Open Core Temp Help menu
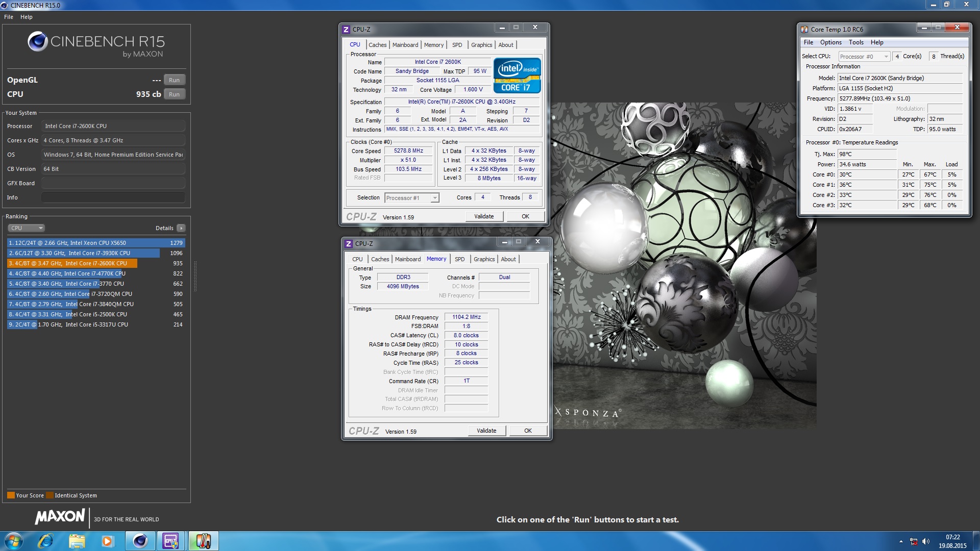Image resolution: width=980 pixels, height=551 pixels. click(x=877, y=42)
